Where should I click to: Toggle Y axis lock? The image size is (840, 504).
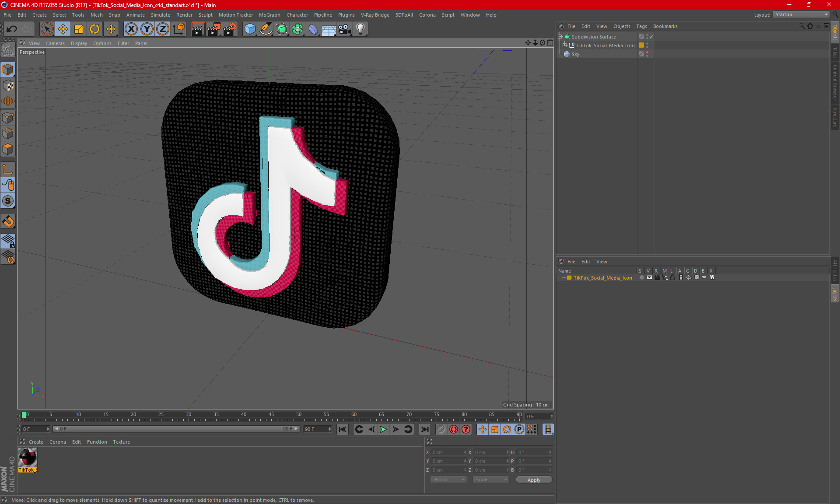(147, 29)
